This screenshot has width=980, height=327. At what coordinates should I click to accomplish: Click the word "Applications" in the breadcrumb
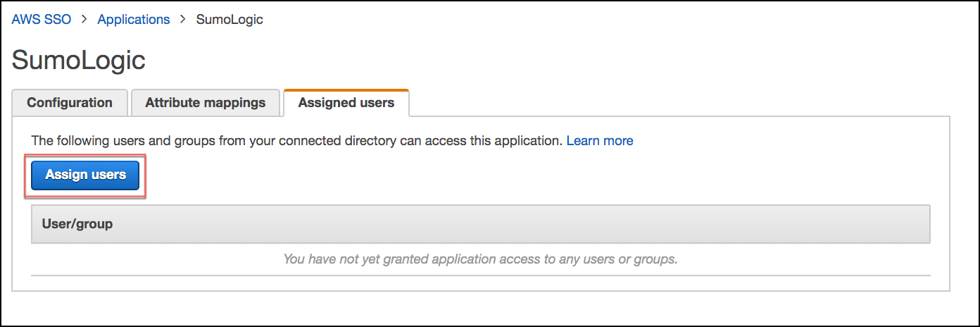(x=133, y=20)
